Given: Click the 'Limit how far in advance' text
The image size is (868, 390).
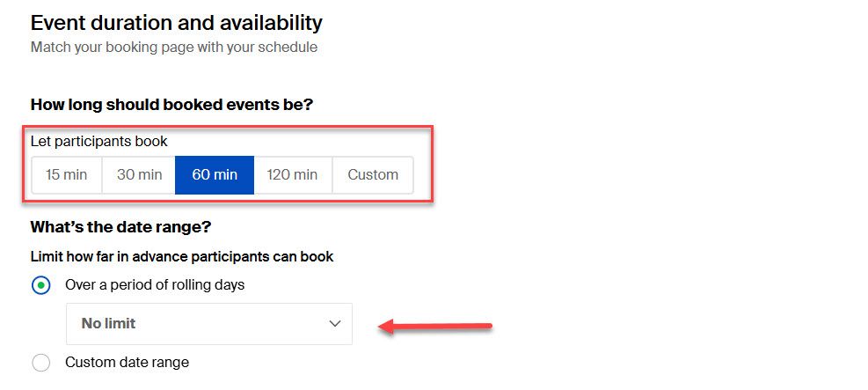Looking at the screenshot, I should 181,257.
